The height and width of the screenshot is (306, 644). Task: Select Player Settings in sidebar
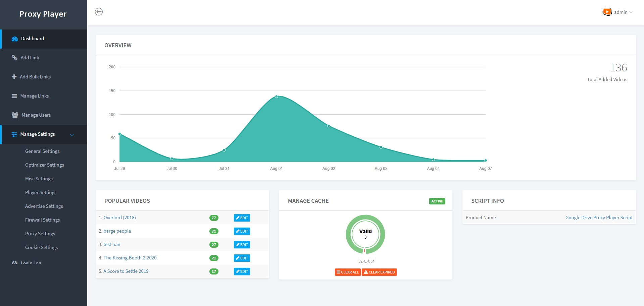coord(41,192)
